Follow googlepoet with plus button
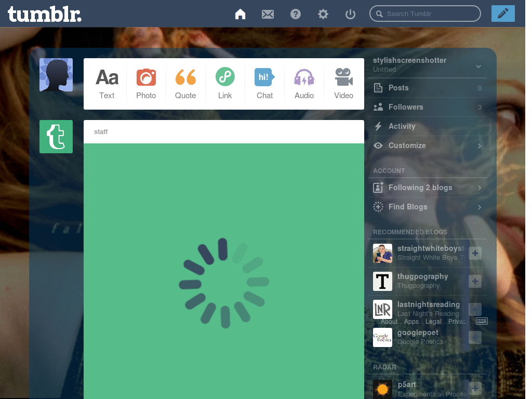Image resolution: width=532 pixels, height=399 pixels. (x=475, y=337)
